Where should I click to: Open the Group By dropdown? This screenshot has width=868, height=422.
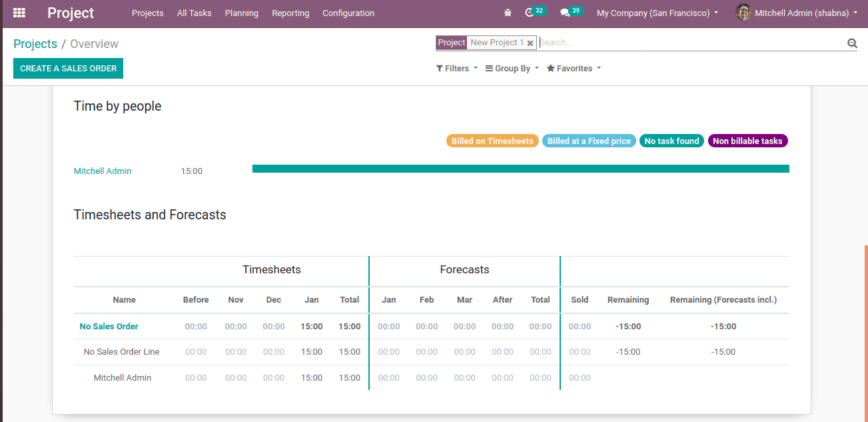[x=512, y=68]
